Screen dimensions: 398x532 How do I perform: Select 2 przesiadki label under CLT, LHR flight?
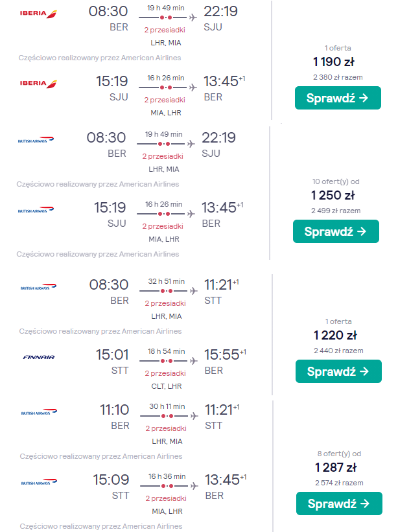point(165,373)
